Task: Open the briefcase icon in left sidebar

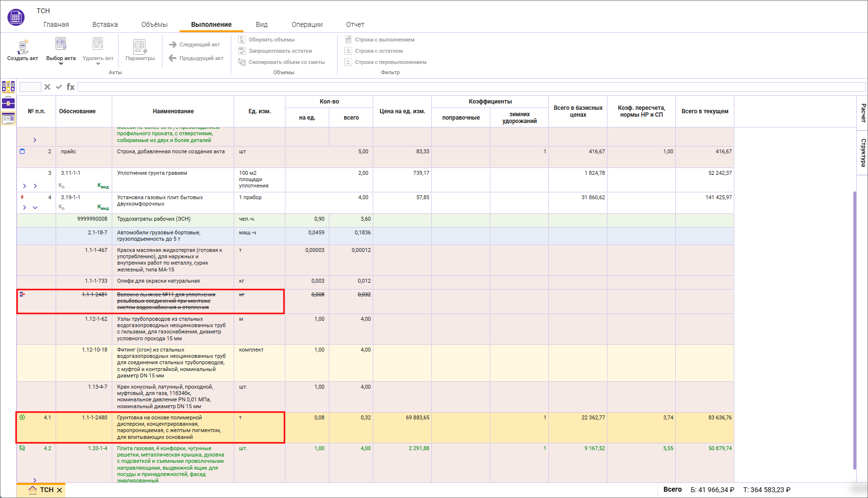Action: tap(8, 103)
